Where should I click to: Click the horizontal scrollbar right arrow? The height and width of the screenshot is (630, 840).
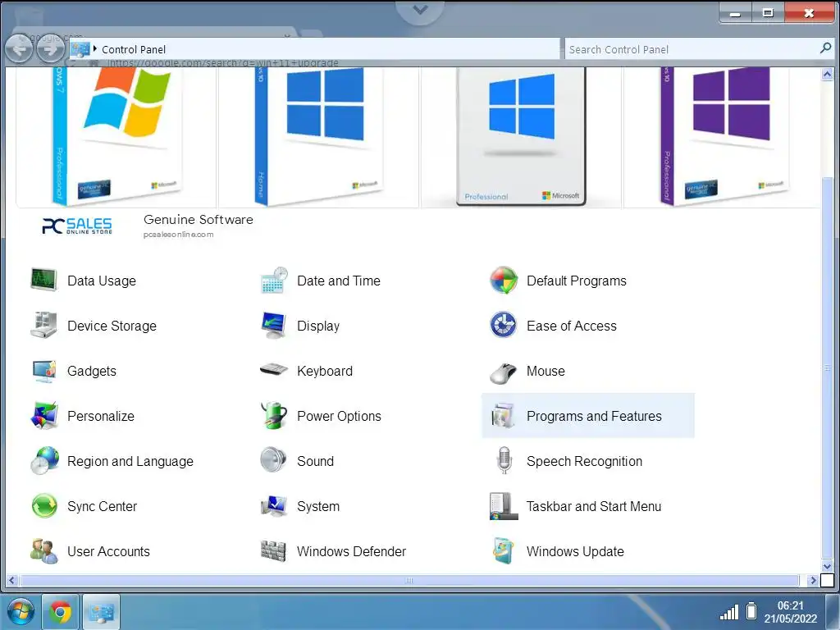click(x=813, y=580)
